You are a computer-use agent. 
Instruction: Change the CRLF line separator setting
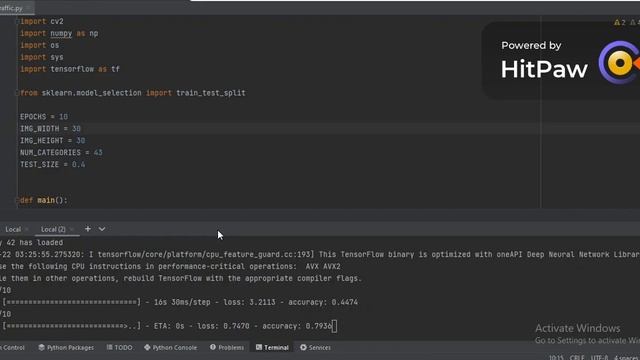[577, 358]
